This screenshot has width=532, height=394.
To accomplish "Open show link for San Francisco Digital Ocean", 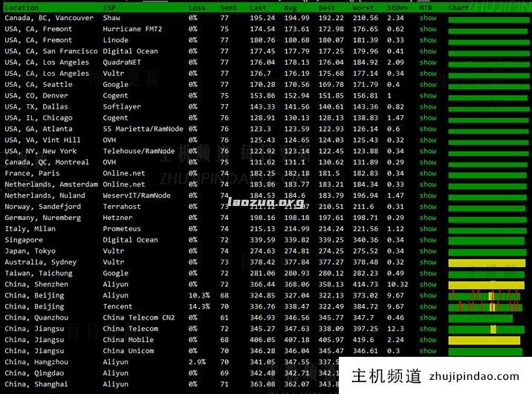I will click(x=427, y=51).
